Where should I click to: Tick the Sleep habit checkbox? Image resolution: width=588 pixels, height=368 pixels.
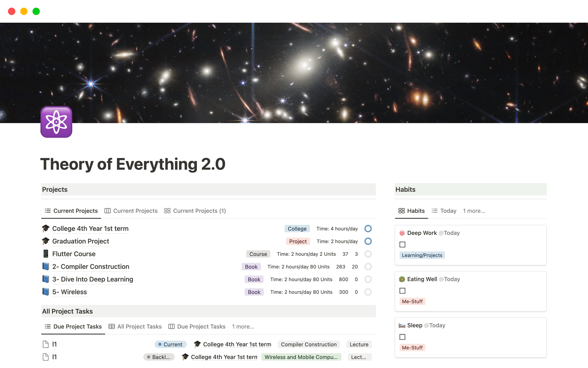pyautogui.click(x=402, y=337)
